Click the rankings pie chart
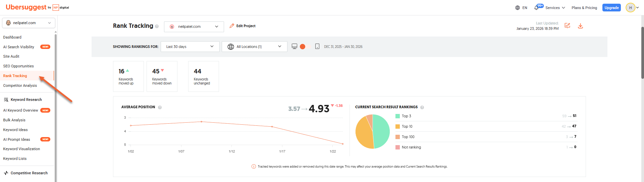The width and height of the screenshot is (644, 182). pos(373,131)
